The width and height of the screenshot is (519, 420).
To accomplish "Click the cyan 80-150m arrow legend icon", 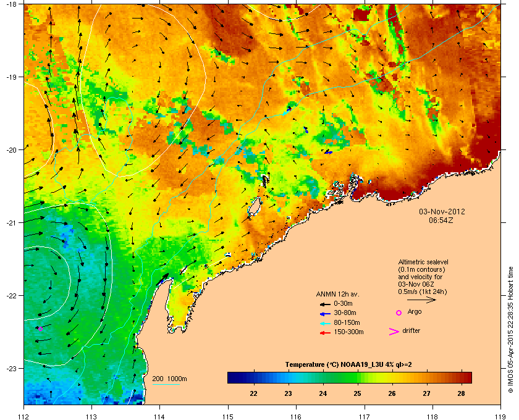I will pyautogui.click(x=325, y=324).
